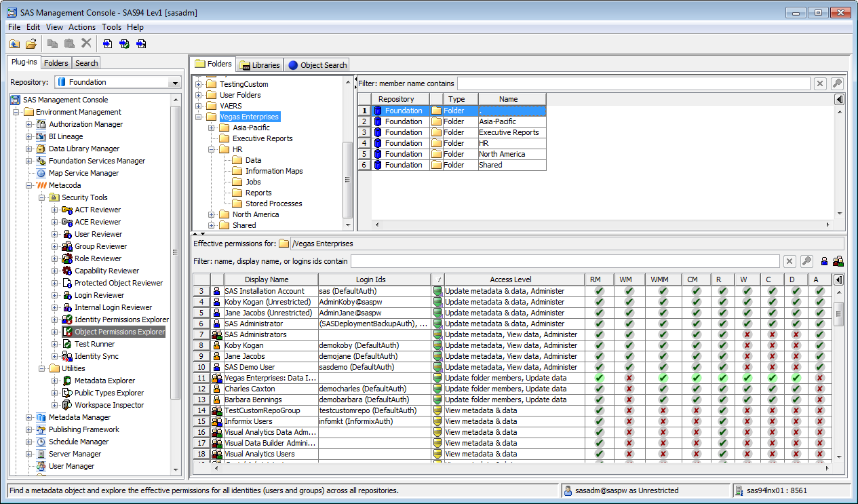
Task: Collapse the Vegas Enterprises folder
Action: 199,117
